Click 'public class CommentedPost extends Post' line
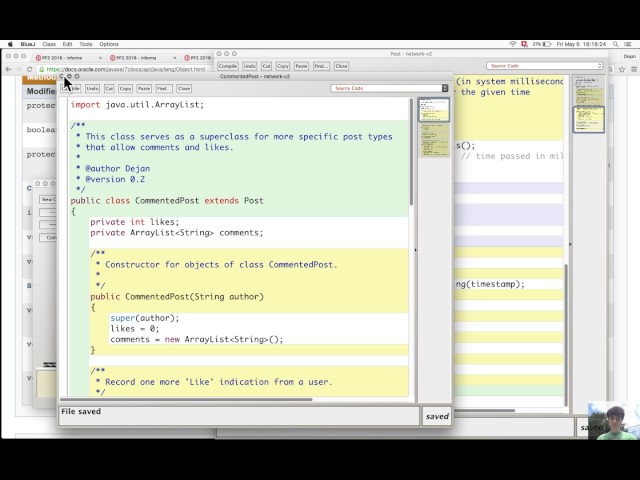 tap(167, 201)
